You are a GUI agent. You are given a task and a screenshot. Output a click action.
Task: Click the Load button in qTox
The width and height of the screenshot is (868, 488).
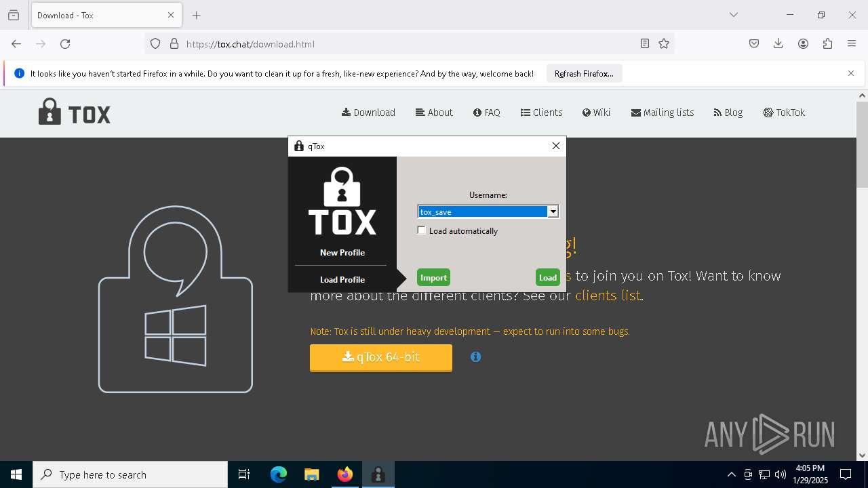point(548,277)
